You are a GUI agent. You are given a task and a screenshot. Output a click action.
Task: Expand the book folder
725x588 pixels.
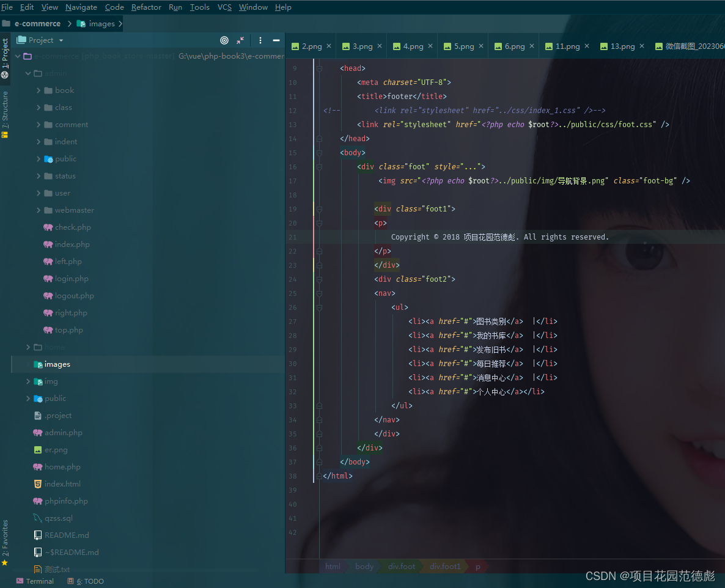coord(39,90)
